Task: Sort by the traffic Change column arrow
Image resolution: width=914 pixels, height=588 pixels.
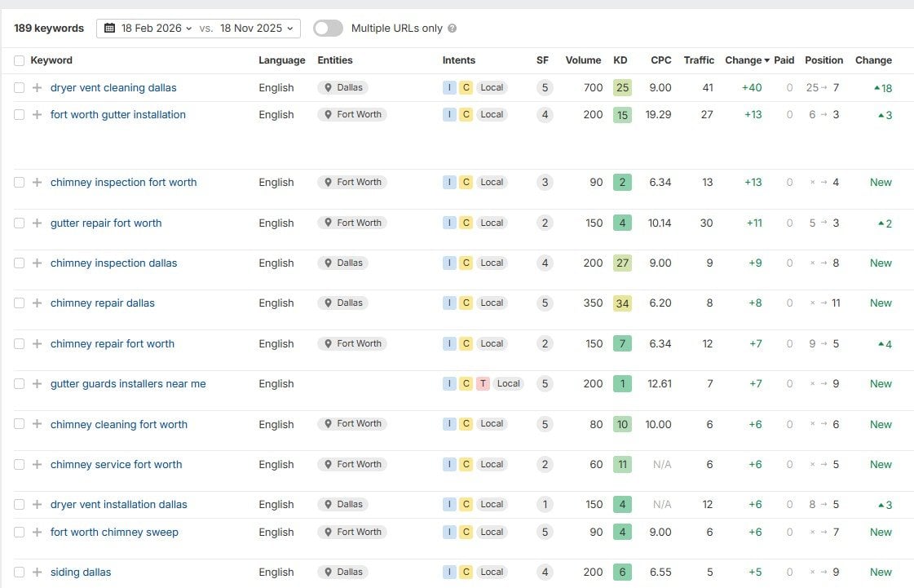Action: coord(766,60)
